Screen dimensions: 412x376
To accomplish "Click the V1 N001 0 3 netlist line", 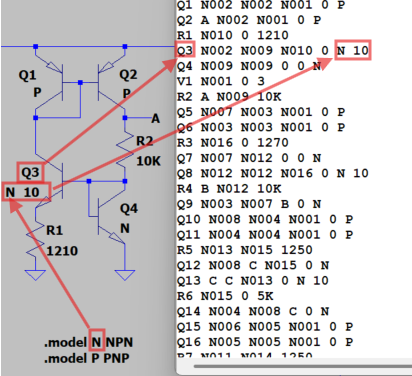I will (x=221, y=81).
